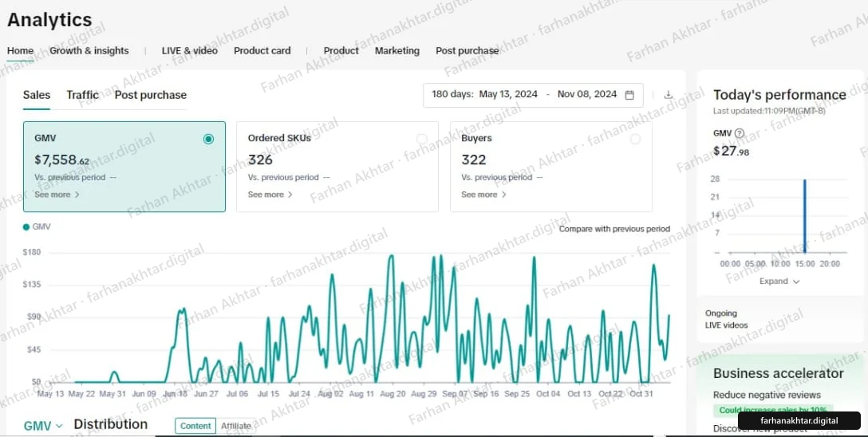Select Post purchase sub-tab beside Traffic
Image resolution: width=868 pixels, height=437 pixels.
(151, 95)
